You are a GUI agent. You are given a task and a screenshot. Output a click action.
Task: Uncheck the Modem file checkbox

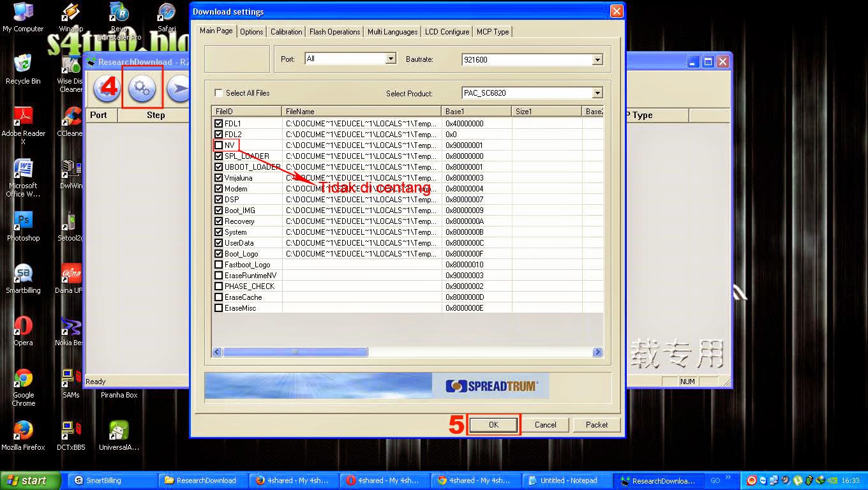tap(219, 188)
